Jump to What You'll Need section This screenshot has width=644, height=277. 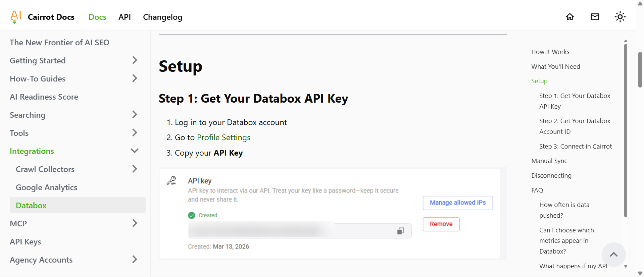tap(556, 67)
